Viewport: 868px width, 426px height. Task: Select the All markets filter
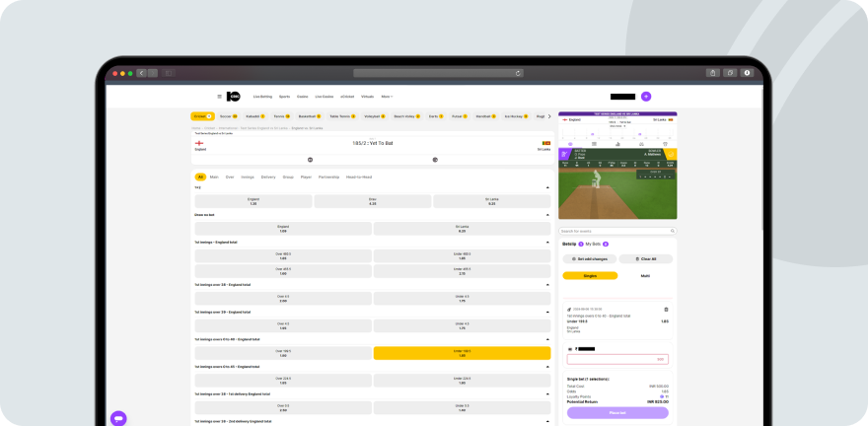click(x=200, y=177)
